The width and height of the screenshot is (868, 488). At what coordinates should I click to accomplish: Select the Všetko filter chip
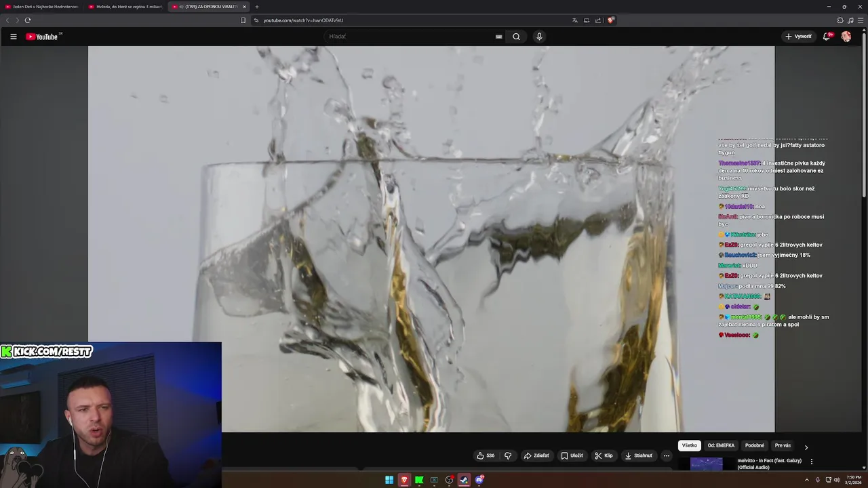pos(690,445)
